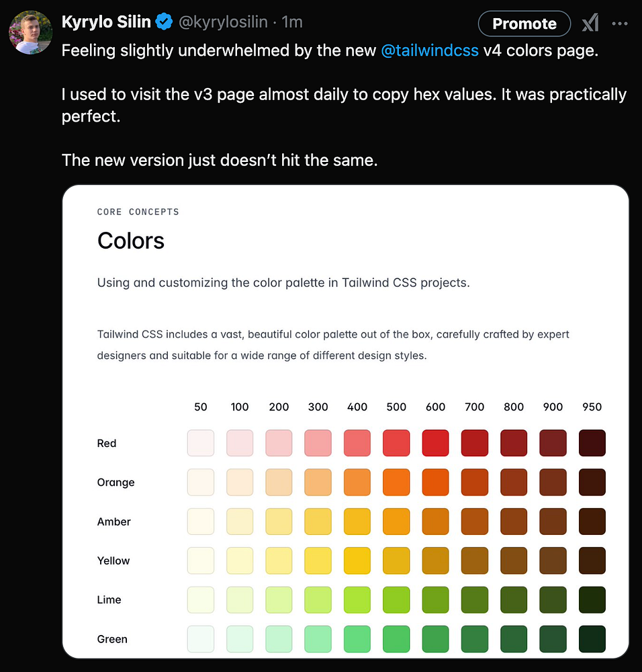Open the three-dot more options menu
Screen dimensions: 642x672
[x=620, y=24]
